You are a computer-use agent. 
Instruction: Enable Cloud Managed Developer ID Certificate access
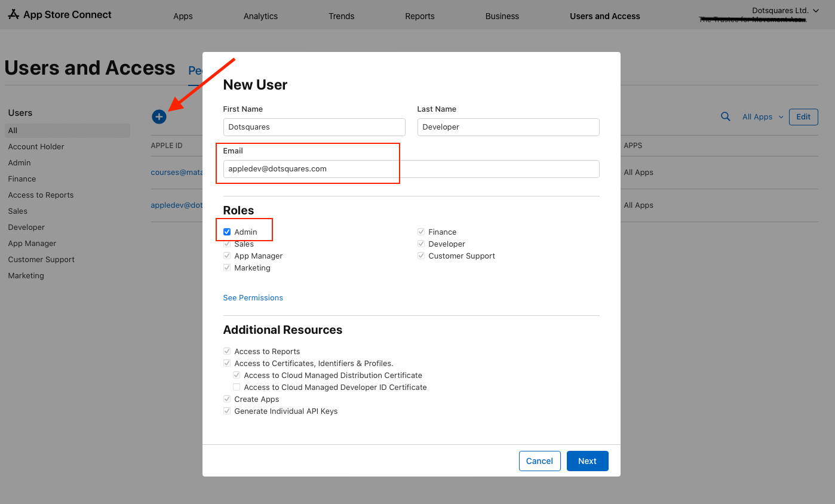click(237, 387)
